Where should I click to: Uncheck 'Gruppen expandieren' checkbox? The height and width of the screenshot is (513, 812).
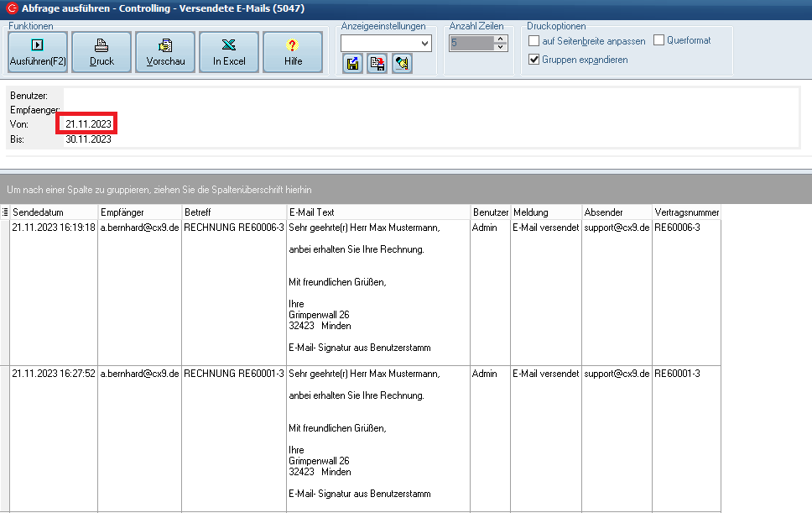[534, 60]
